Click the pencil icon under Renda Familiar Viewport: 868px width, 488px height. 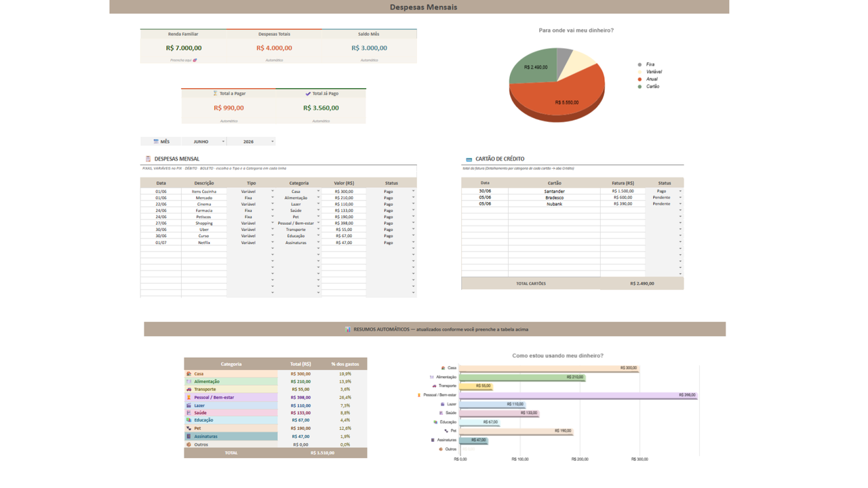coord(195,60)
